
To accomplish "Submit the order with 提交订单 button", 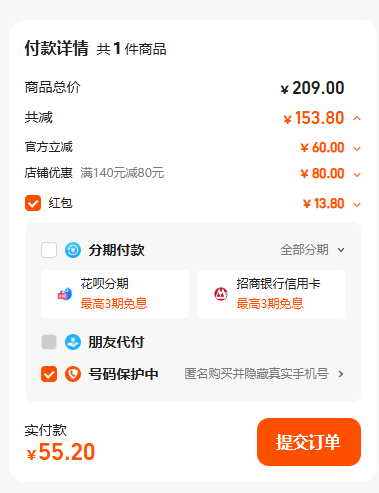I will point(309,442).
